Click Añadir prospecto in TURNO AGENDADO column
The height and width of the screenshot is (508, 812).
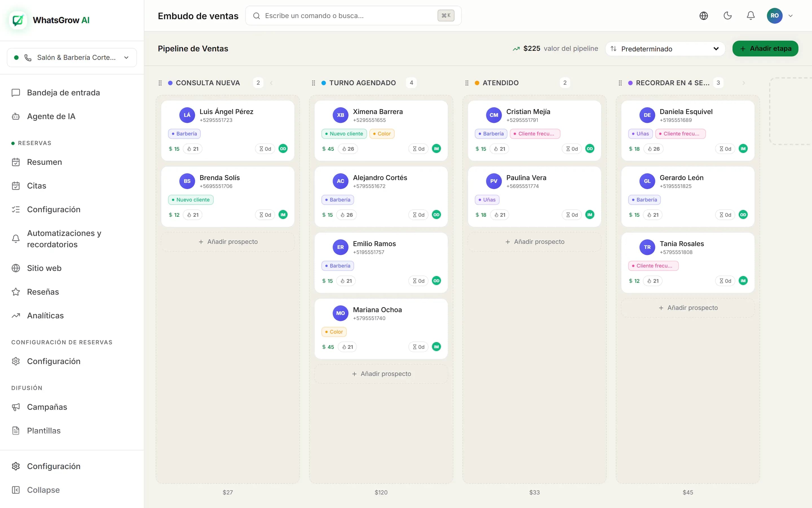(x=381, y=374)
